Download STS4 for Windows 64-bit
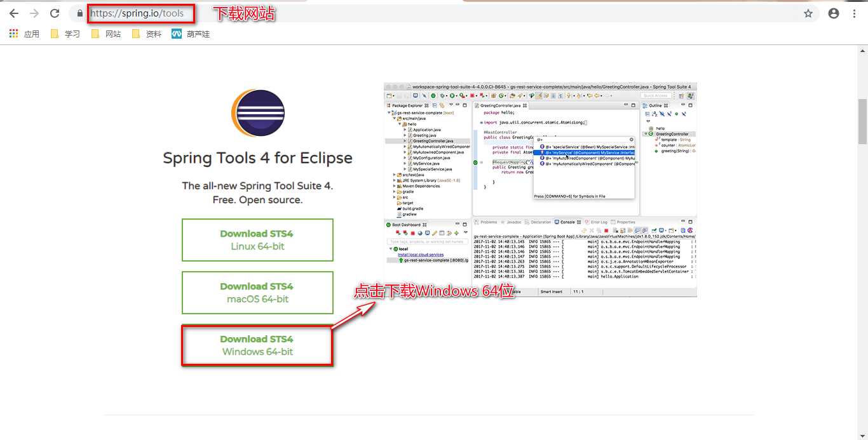 coord(257,345)
